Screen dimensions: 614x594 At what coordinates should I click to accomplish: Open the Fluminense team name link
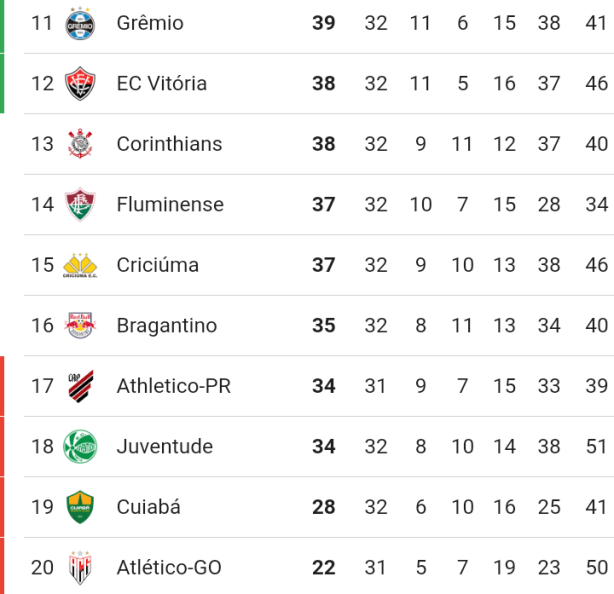tap(170, 204)
